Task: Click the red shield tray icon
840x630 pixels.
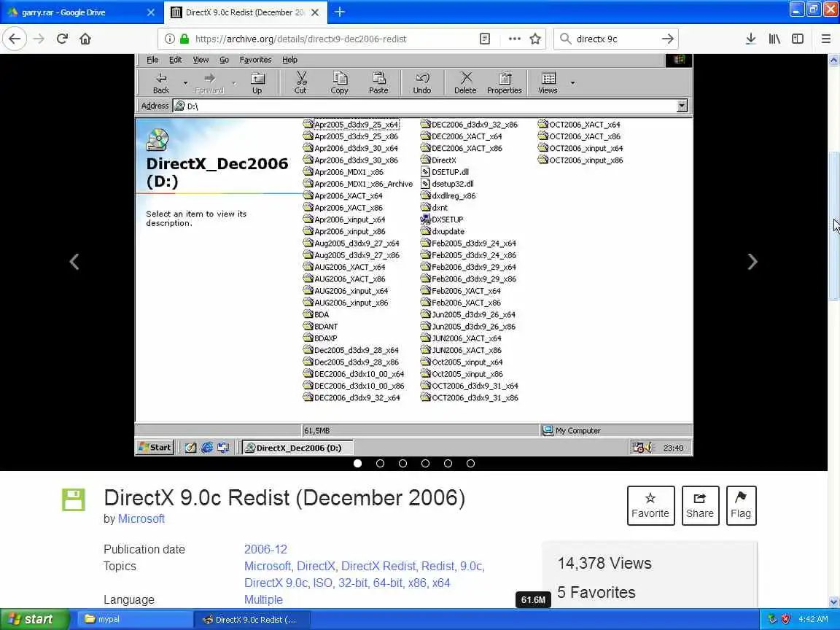Action: (x=785, y=619)
